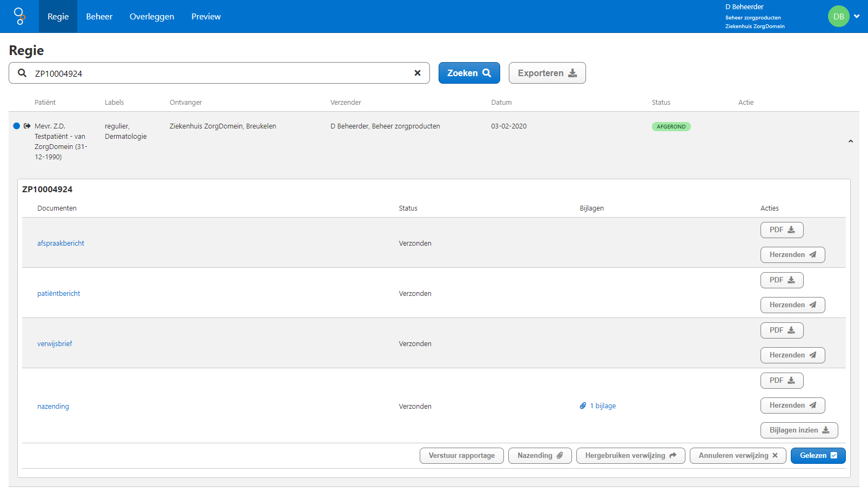Clear the search field with the X
868x500 pixels.
(418, 73)
